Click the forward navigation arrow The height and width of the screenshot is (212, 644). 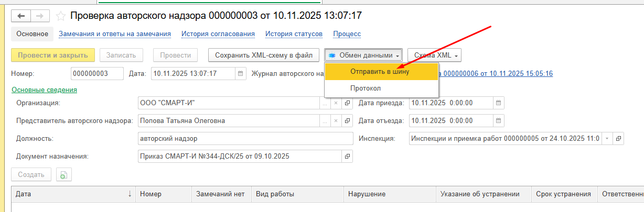tap(39, 16)
